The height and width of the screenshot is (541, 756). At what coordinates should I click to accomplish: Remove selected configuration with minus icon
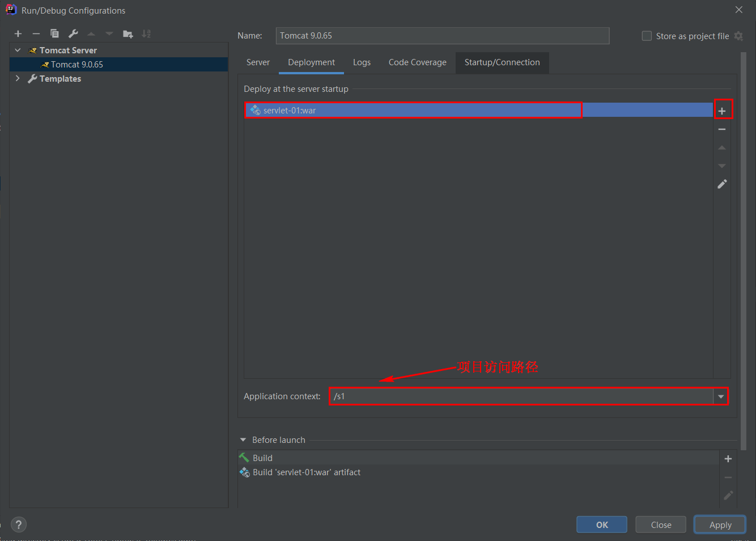point(36,34)
